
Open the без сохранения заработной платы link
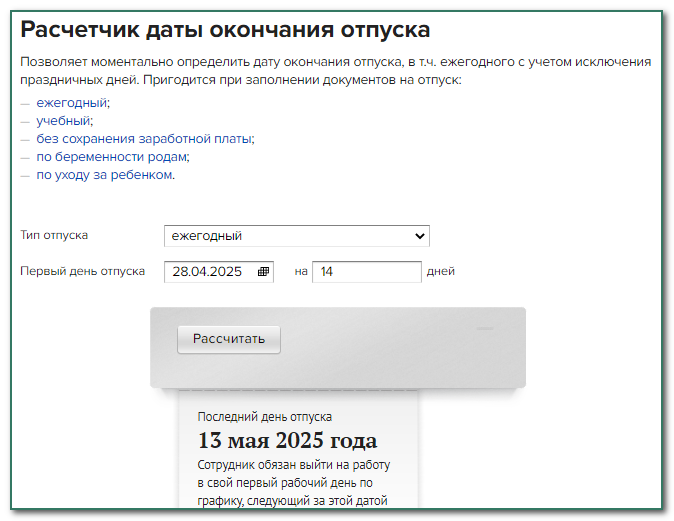coord(144,139)
